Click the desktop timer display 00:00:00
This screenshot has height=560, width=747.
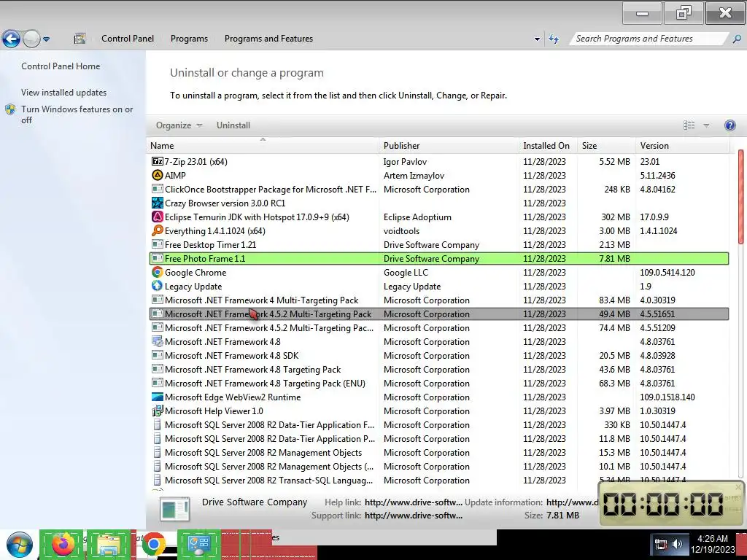[x=663, y=504]
